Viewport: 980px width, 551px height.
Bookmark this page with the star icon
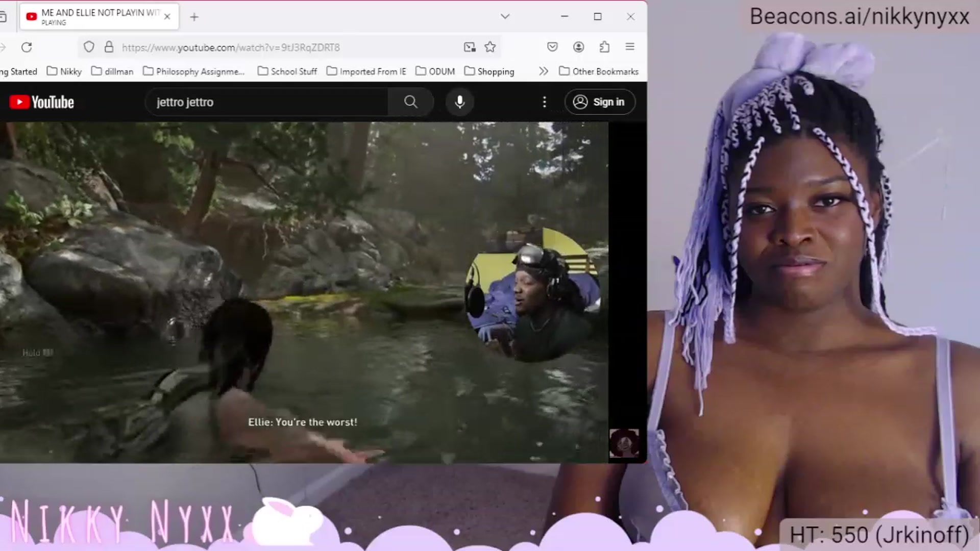[490, 47]
